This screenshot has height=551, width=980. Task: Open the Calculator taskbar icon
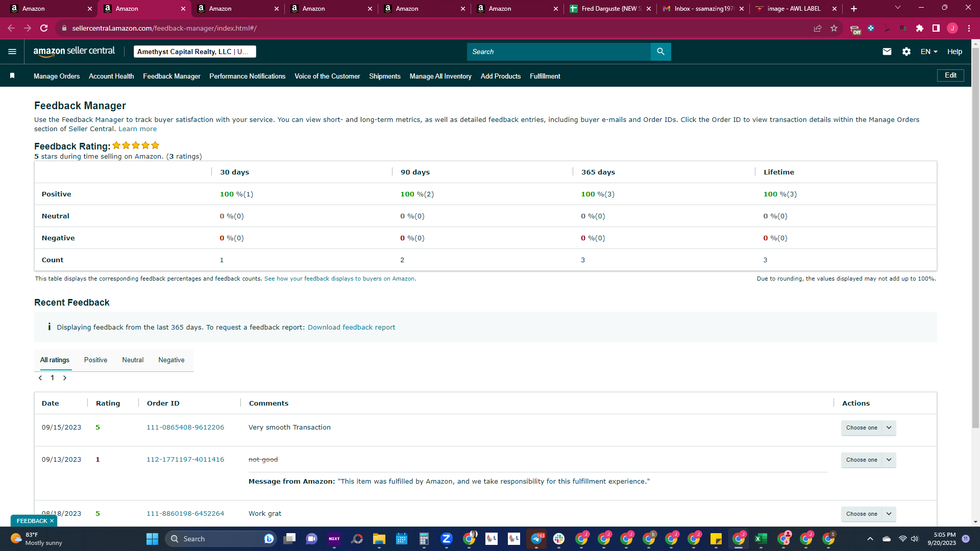click(x=424, y=539)
